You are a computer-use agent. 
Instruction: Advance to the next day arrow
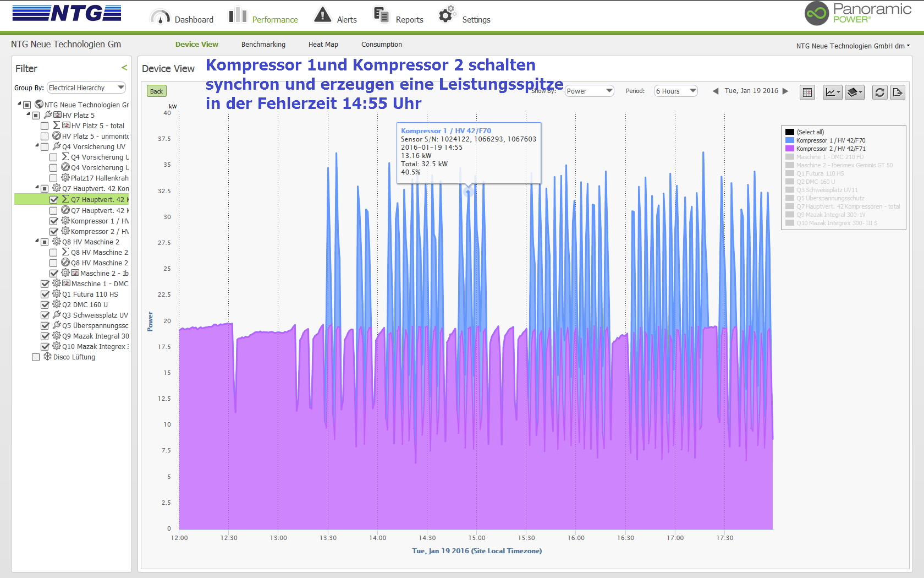coord(785,91)
